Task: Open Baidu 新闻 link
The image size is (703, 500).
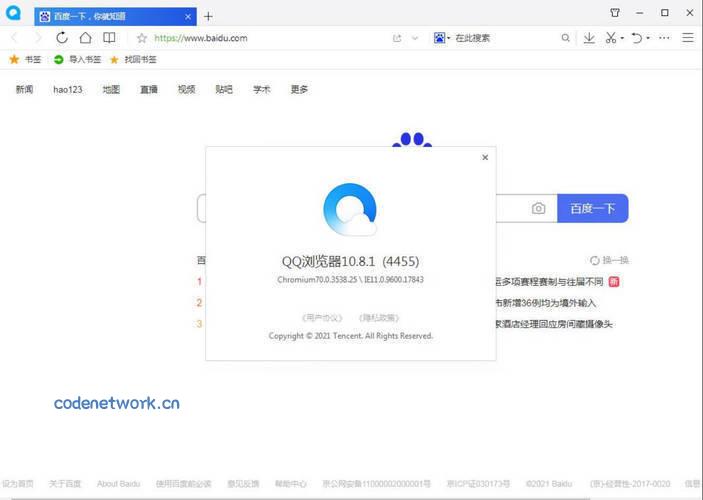Action: (x=24, y=89)
